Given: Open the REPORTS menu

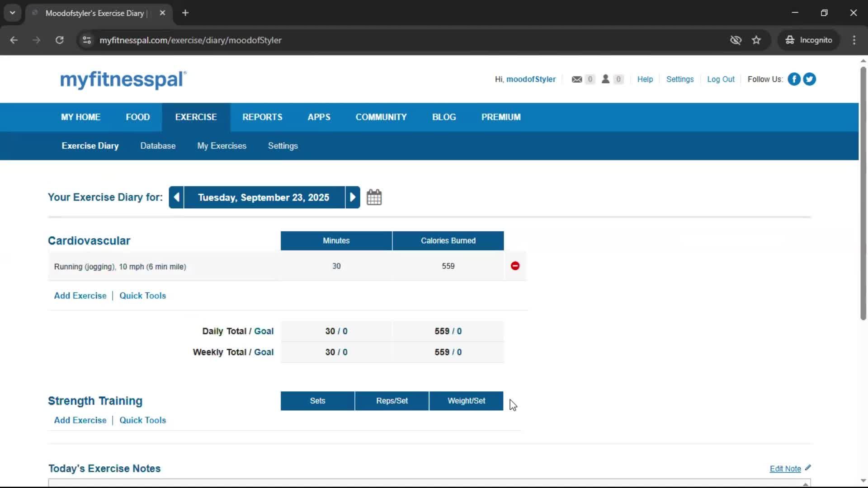Looking at the screenshot, I should click(262, 117).
